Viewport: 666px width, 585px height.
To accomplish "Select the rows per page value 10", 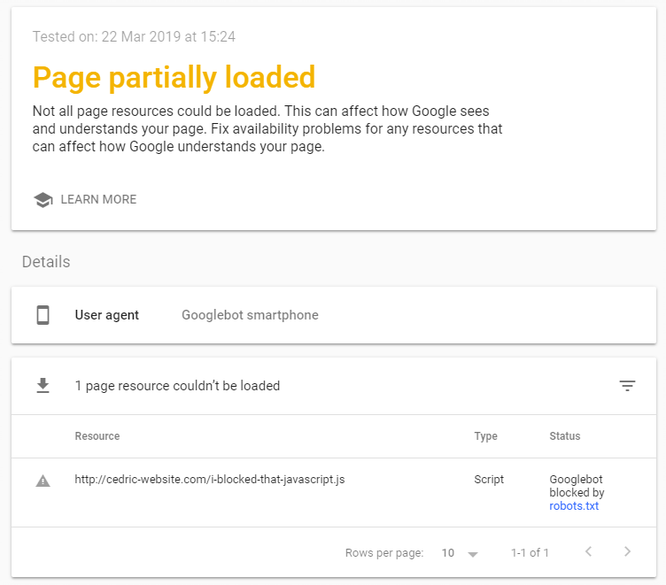I will tap(448, 553).
